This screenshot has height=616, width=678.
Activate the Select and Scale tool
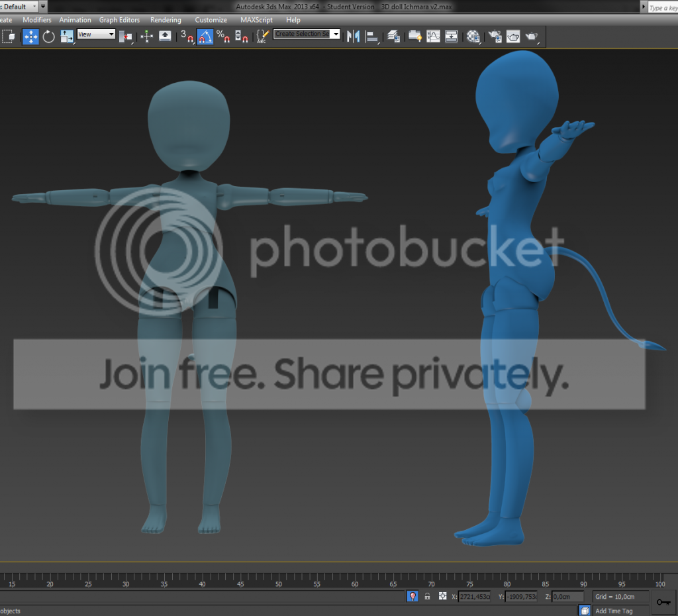point(67,36)
